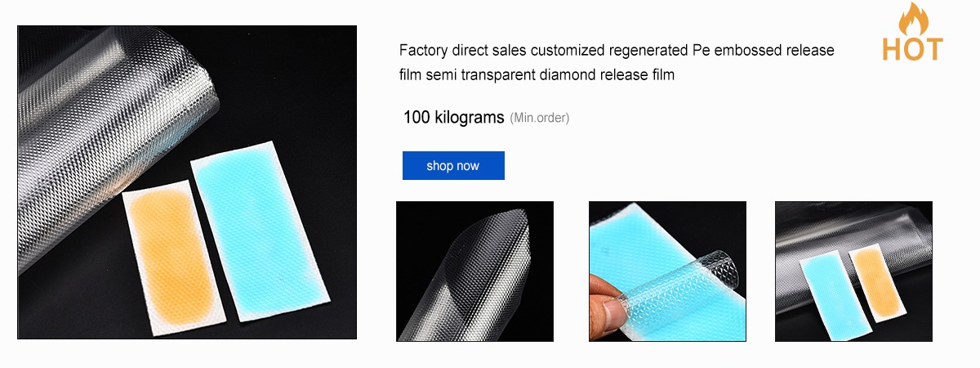This screenshot has height=368, width=980.
Task: View the thumbnail with fingers peeling film
Action: point(667,271)
